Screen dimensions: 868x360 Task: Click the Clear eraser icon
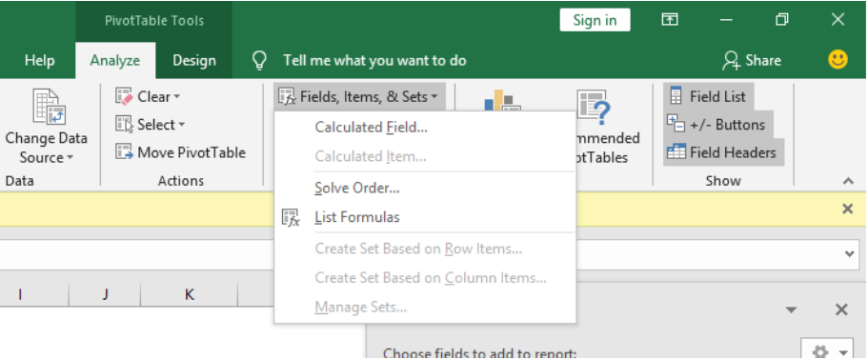[125, 97]
